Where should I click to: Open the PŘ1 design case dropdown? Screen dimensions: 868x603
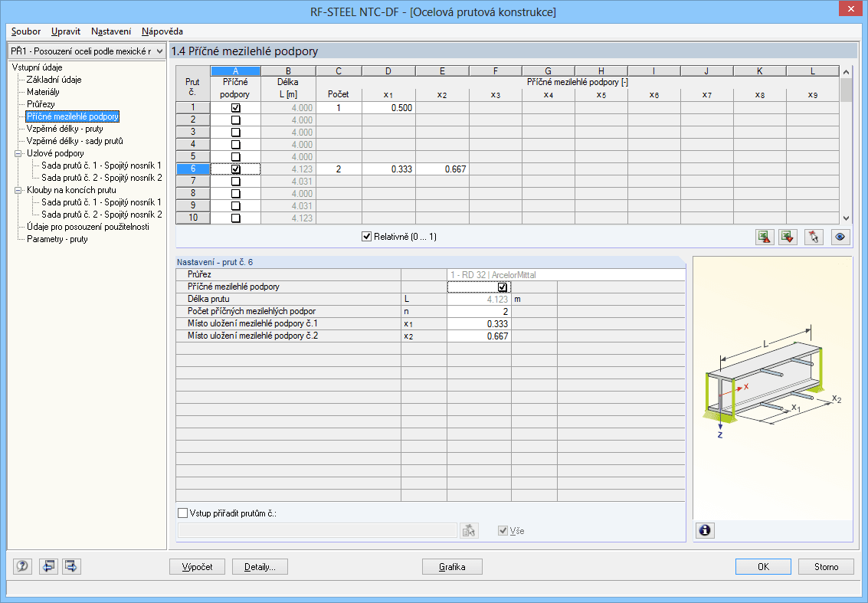[159, 51]
